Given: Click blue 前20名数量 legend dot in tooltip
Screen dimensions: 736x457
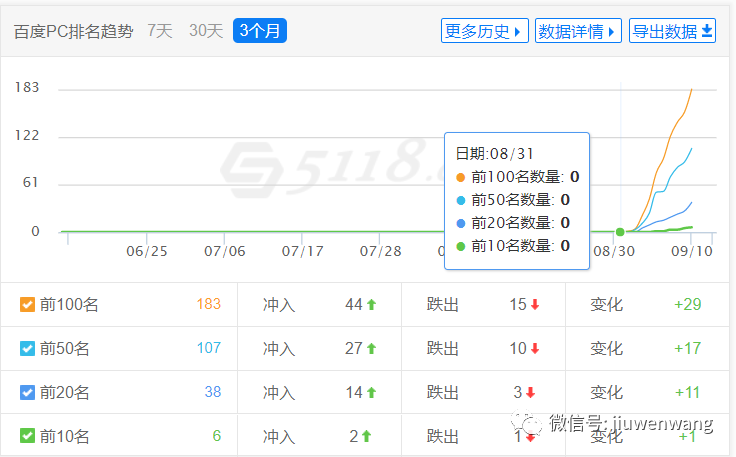Looking at the screenshot, I should (460, 223).
